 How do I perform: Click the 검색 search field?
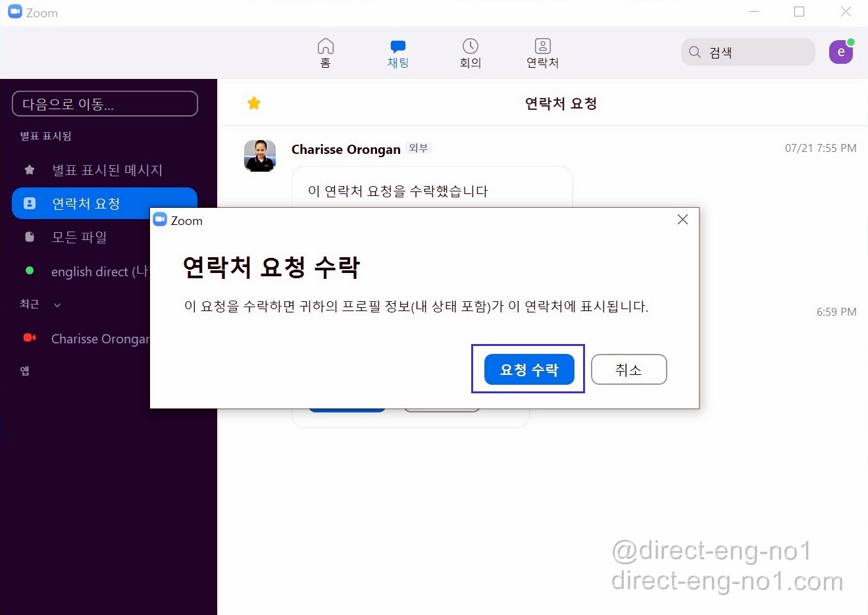(748, 52)
